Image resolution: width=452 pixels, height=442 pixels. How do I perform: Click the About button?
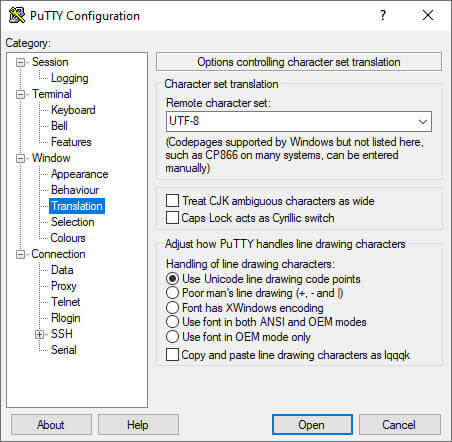pyautogui.click(x=51, y=425)
